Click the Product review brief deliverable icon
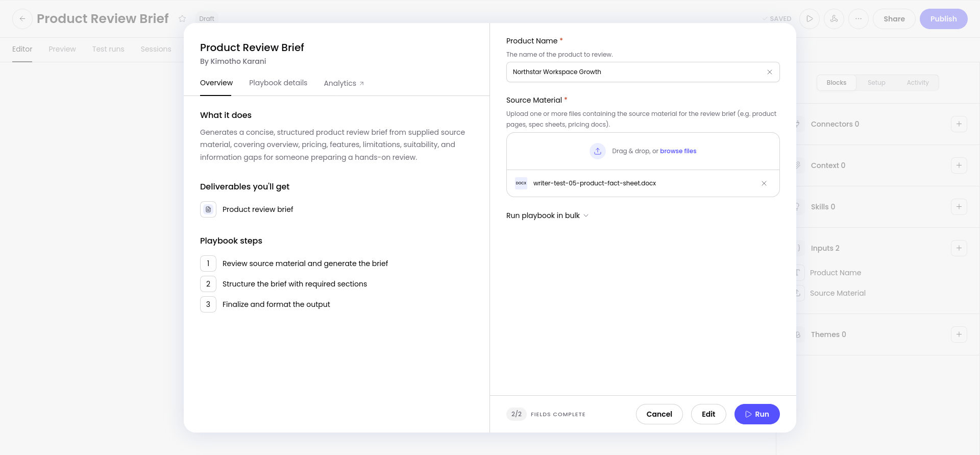This screenshot has height=455, width=980. coord(208,209)
